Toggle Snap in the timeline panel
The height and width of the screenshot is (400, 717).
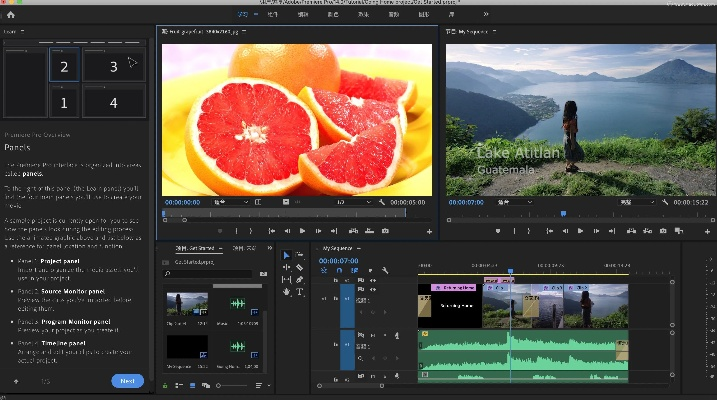tap(339, 270)
